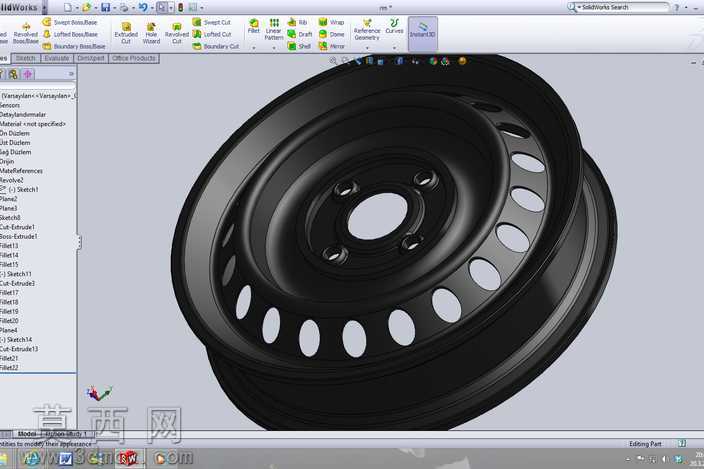Switch to the Motion Study 1 tab
The width and height of the screenshot is (704, 469).
(66, 434)
